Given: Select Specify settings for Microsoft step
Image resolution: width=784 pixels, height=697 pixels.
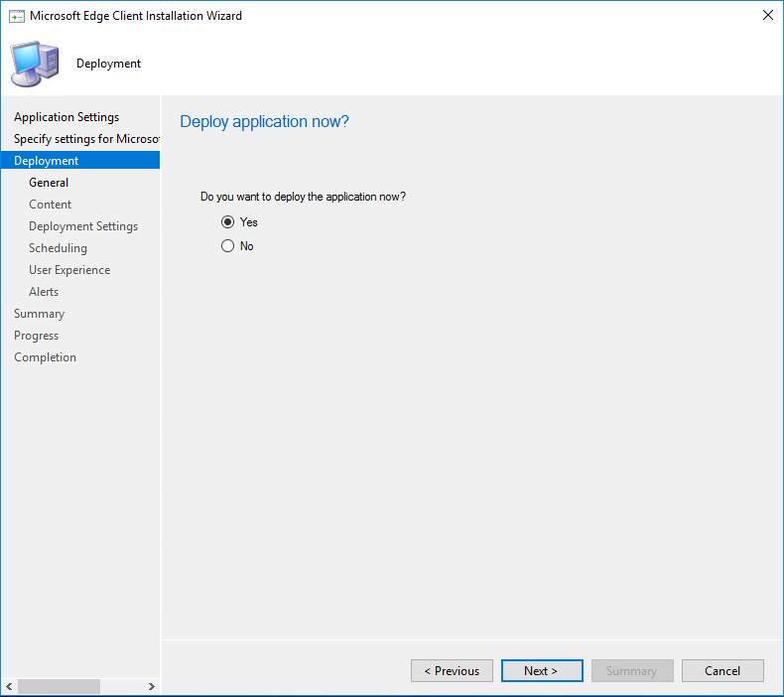Looking at the screenshot, I should click(86, 139).
